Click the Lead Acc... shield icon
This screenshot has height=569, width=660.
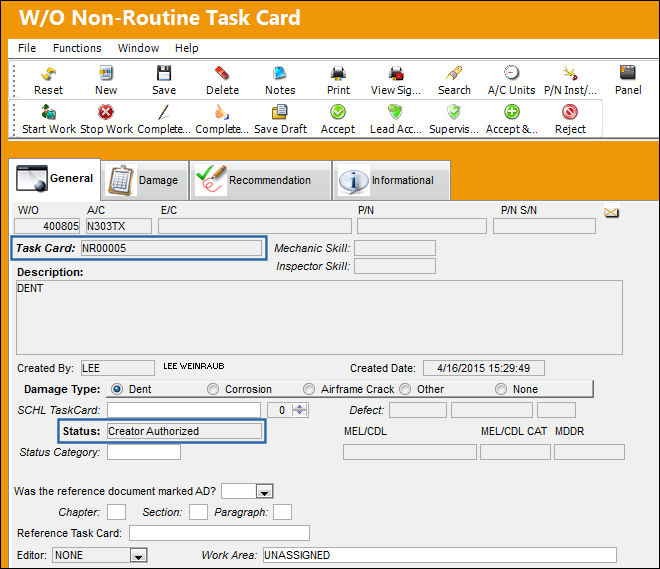pyautogui.click(x=396, y=112)
